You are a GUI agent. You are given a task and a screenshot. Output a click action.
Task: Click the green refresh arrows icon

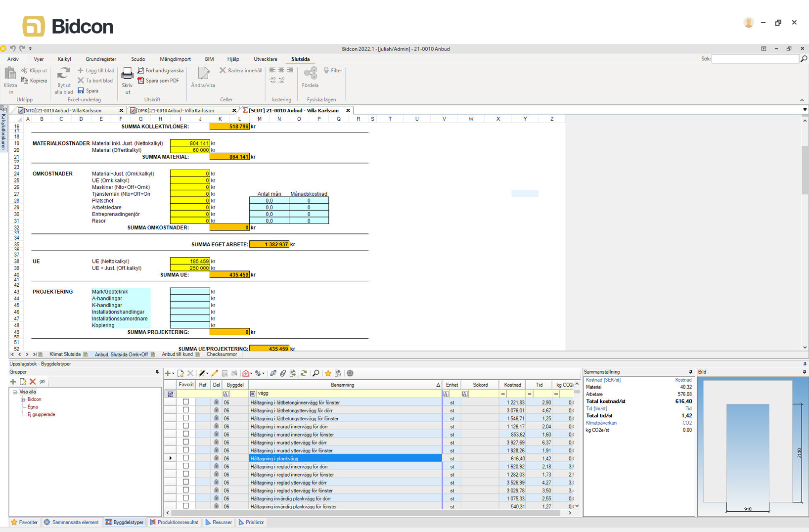304,373
